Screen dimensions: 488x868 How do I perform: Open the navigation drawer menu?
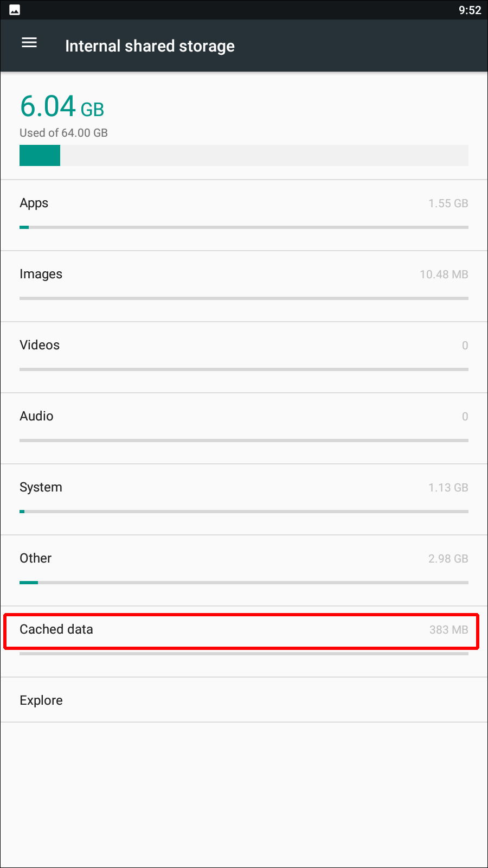(29, 43)
